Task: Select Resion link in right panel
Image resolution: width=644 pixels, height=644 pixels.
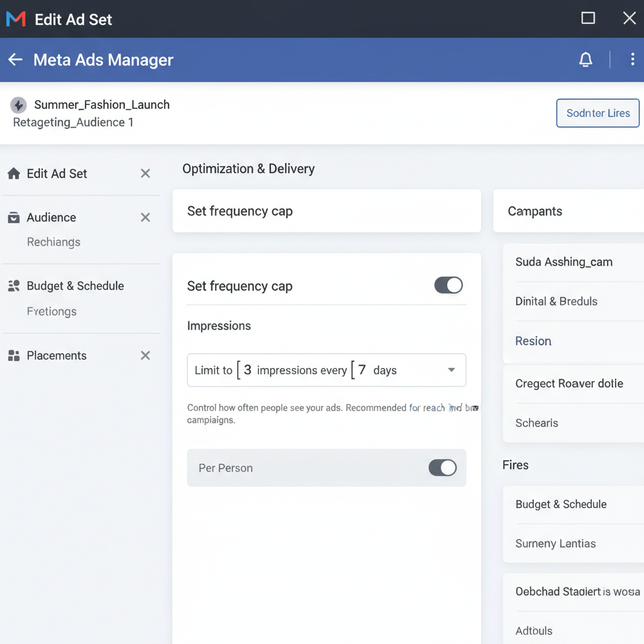Action: (x=533, y=341)
